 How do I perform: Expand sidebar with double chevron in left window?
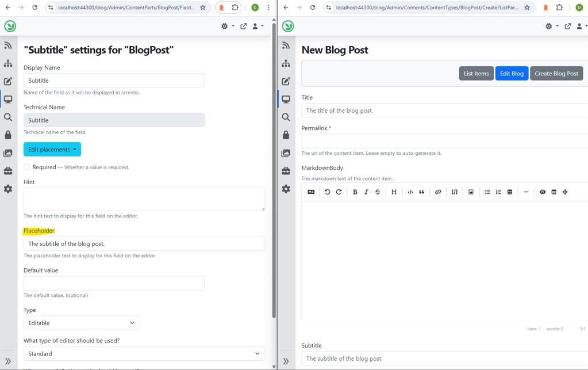pos(8,361)
